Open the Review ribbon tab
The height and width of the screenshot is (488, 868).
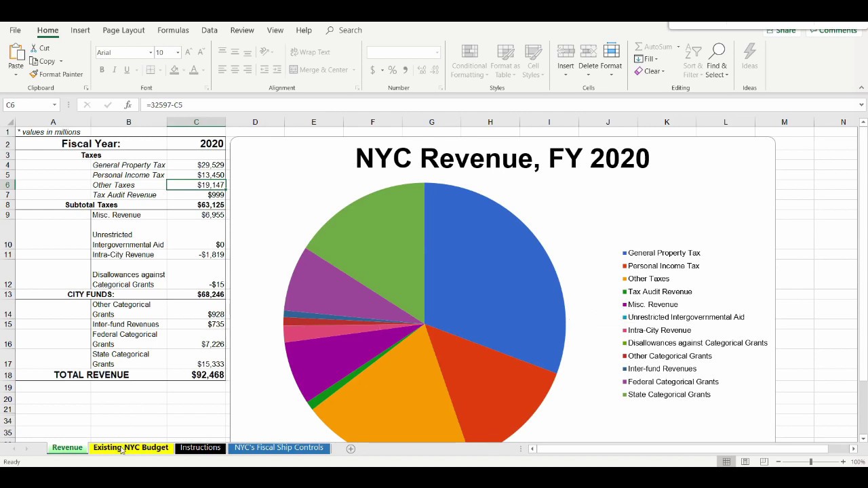coord(242,30)
